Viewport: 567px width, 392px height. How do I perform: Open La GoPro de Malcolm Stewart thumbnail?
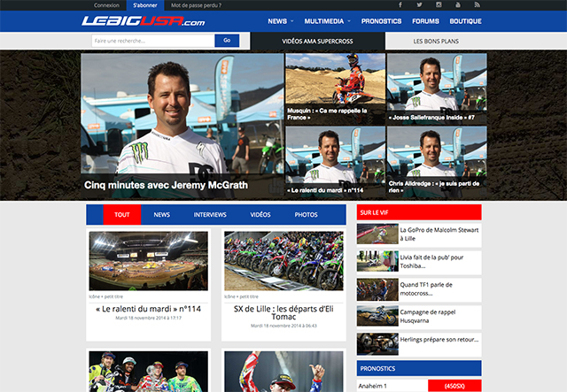377,234
